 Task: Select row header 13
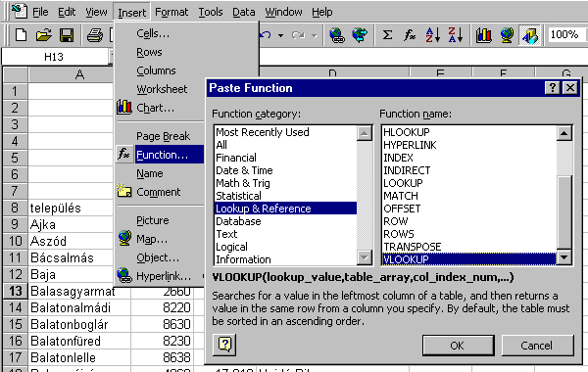pyautogui.click(x=15, y=291)
